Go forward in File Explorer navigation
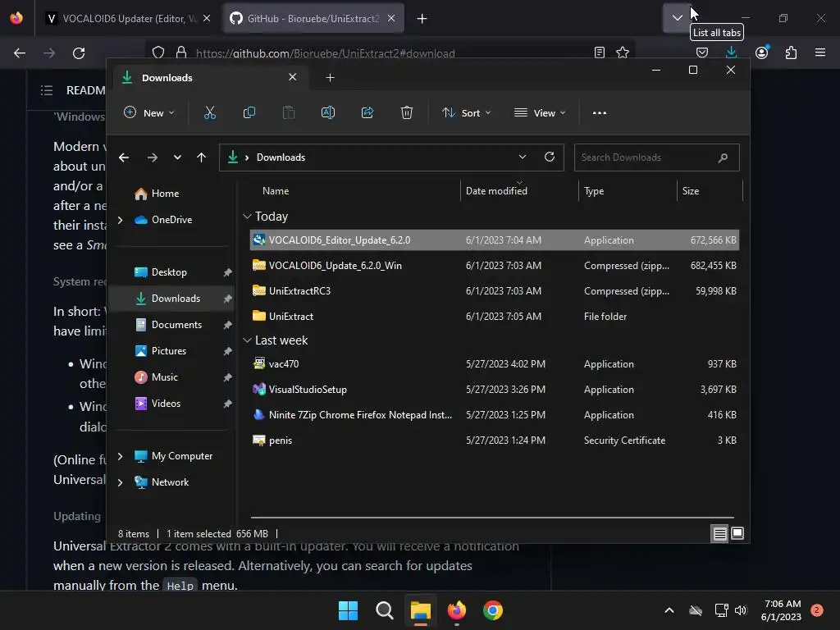This screenshot has width=840, height=630. tap(152, 157)
